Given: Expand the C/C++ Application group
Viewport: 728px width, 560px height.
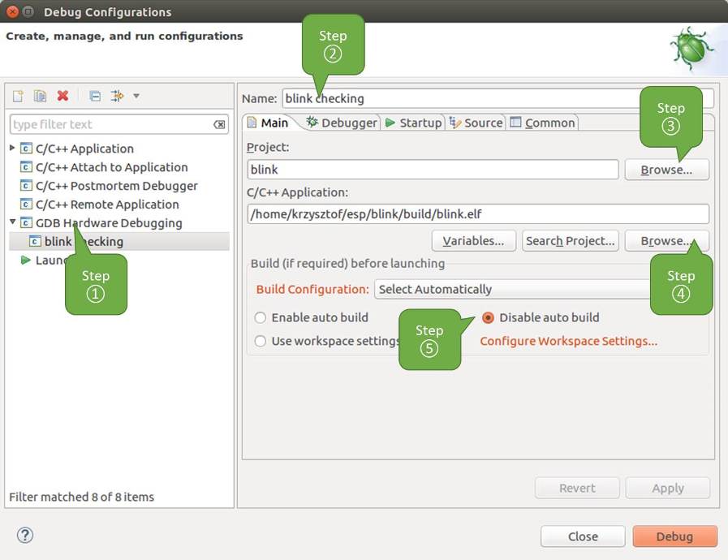Looking at the screenshot, I should click(x=13, y=149).
